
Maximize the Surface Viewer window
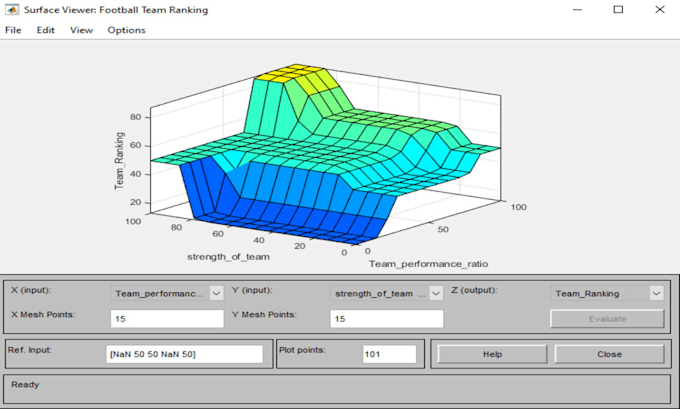[618, 10]
